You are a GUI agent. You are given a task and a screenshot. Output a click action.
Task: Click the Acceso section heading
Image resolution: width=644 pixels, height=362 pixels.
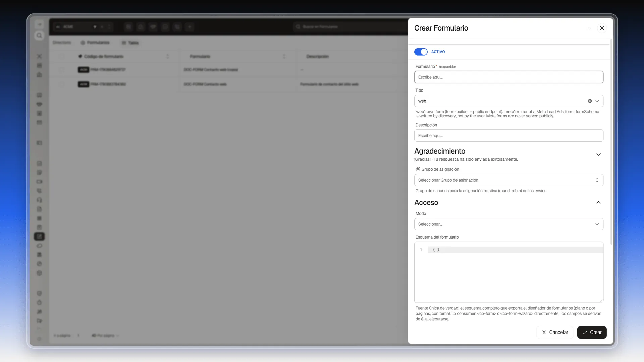(x=426, y=203)
